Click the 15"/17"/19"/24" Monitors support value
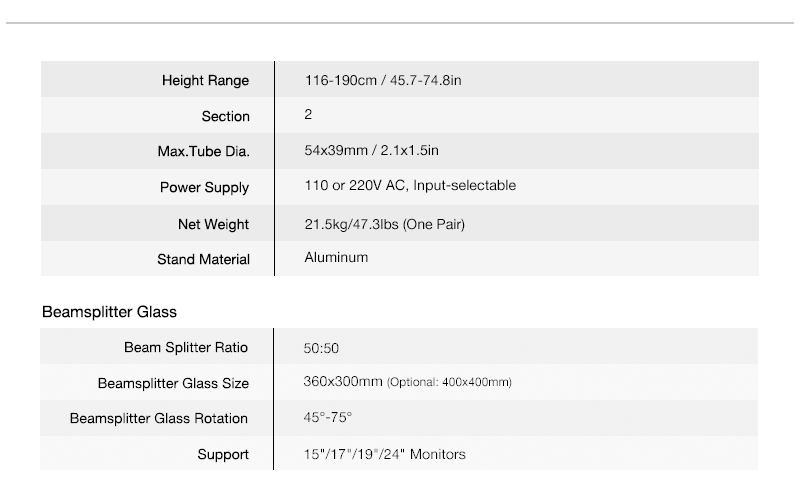This screenshot has height=495, width=800. tap(385, 454)
